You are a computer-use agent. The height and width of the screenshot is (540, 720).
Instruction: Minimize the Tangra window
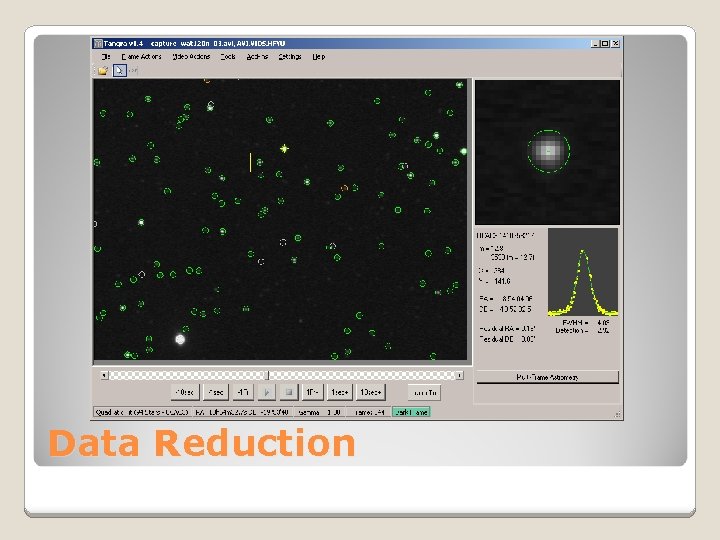point(596,44)
